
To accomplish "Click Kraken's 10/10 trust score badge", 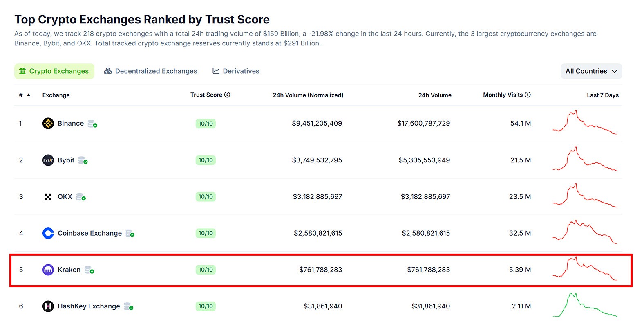I will [x=206, y=270].
